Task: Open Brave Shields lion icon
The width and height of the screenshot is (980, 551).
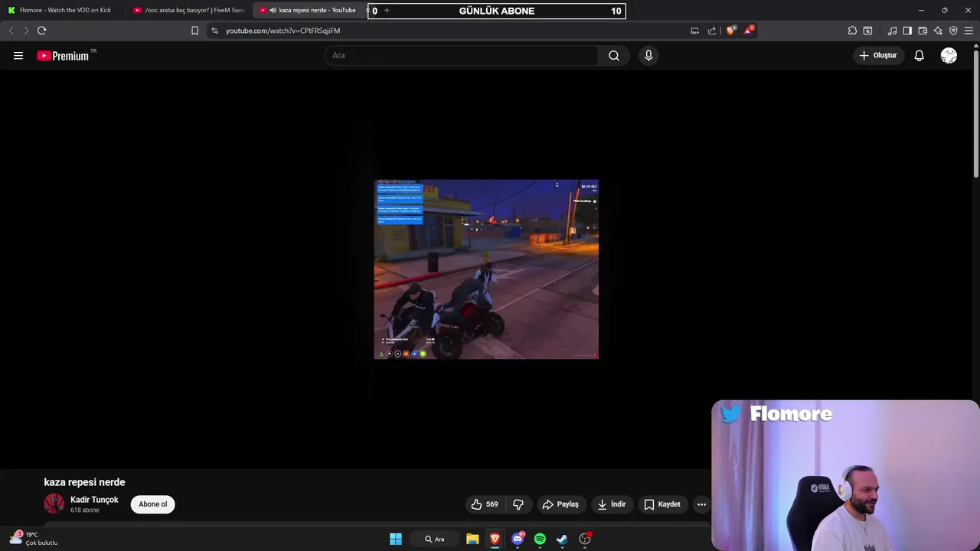Action: (x=730, y=31)
